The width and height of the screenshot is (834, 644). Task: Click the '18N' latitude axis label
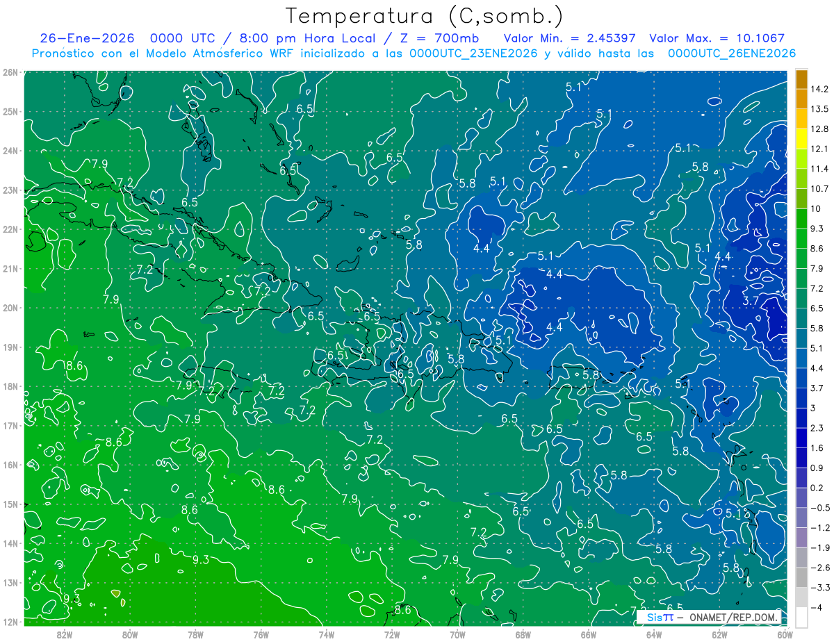[10, 386]
